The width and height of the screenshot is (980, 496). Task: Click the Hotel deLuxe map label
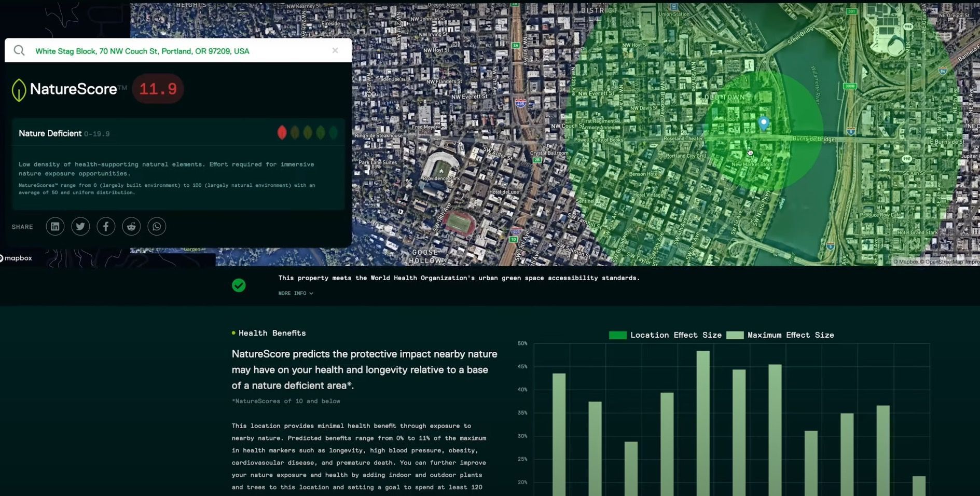[x=504, y=192]
